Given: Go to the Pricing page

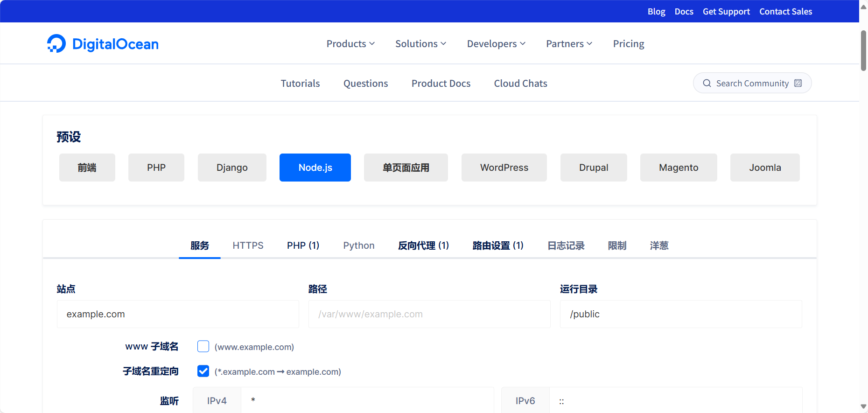Looking at the screenshot, I should pyautogui.click(x=629, y=44).
